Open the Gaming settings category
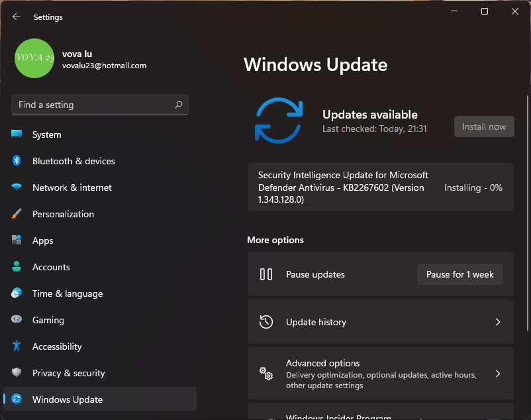This screenshot has height=420, width=531. 100,320
